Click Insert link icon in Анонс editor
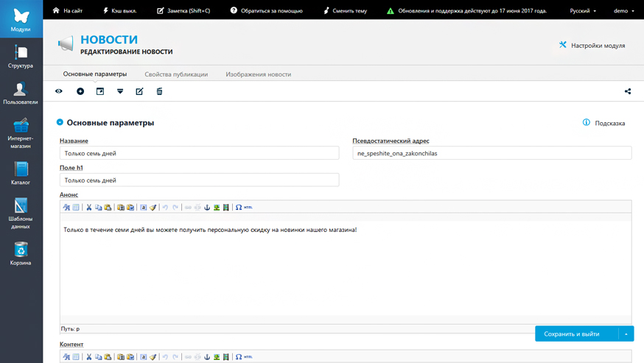 188,208
